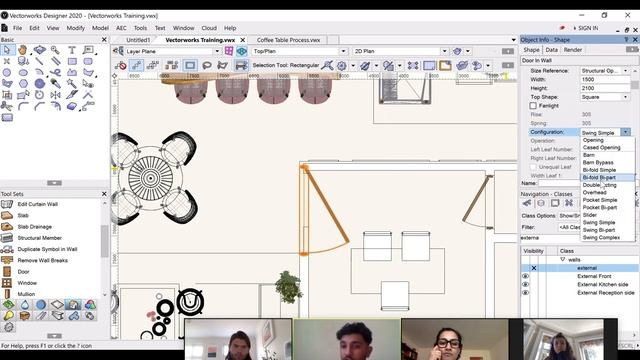The image size is (640, 360).
Task: Open the Top Shape Square dropdown
Action: click(x=605, y=97)
